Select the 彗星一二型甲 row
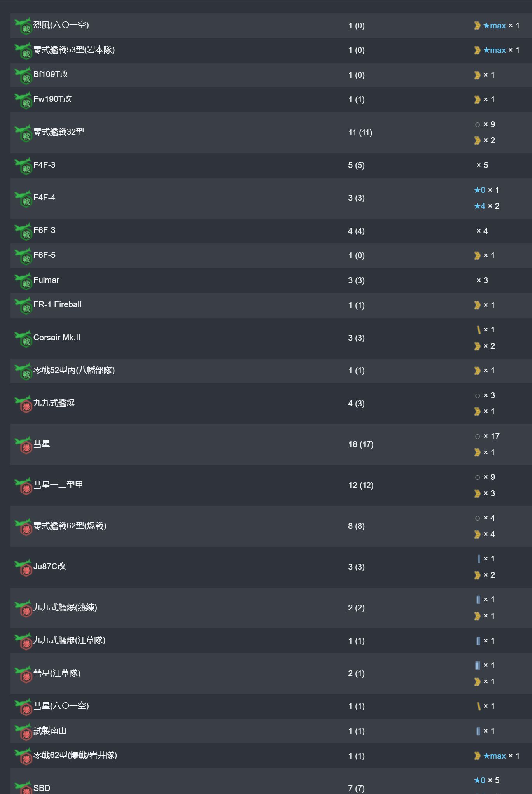 tap(271, 485)
